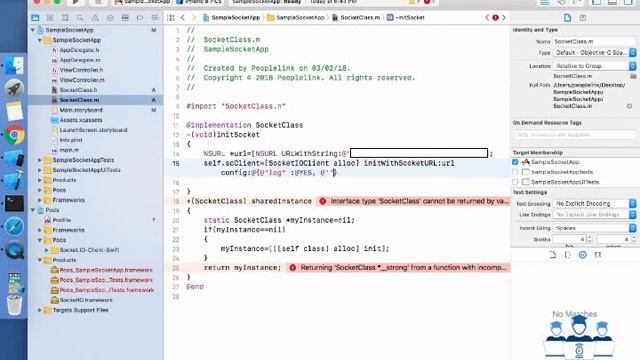Show related items menu in jump bar

171,18
